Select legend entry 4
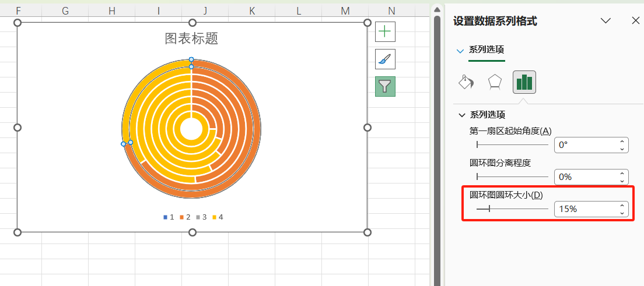644x286 pixels. tap(218, 217)
